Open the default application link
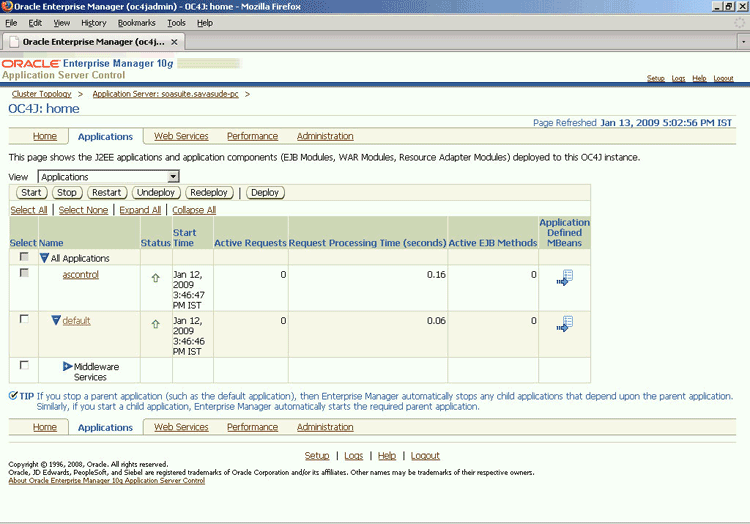750x524 pixels. [x=77, y=321]
